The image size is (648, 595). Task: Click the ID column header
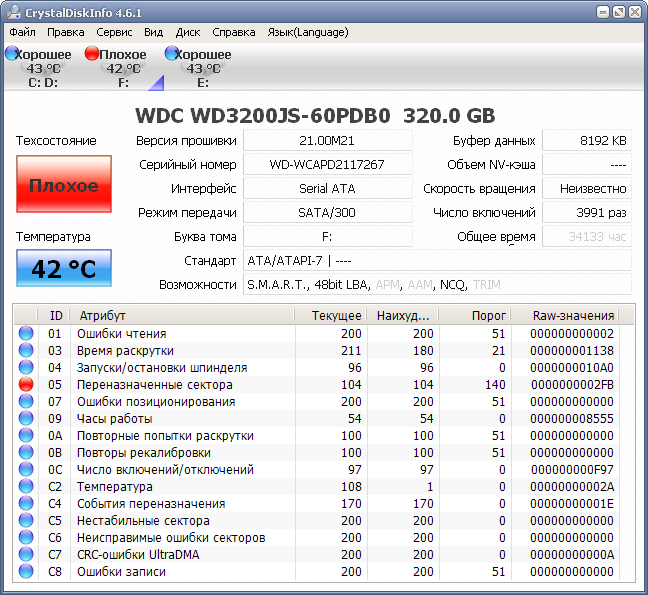click(54, 315)
